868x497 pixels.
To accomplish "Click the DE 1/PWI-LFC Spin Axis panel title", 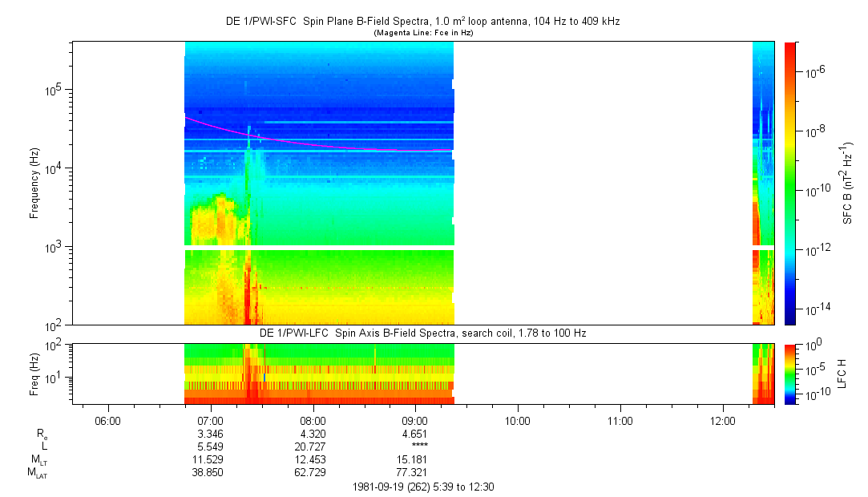I will [422, 333].
